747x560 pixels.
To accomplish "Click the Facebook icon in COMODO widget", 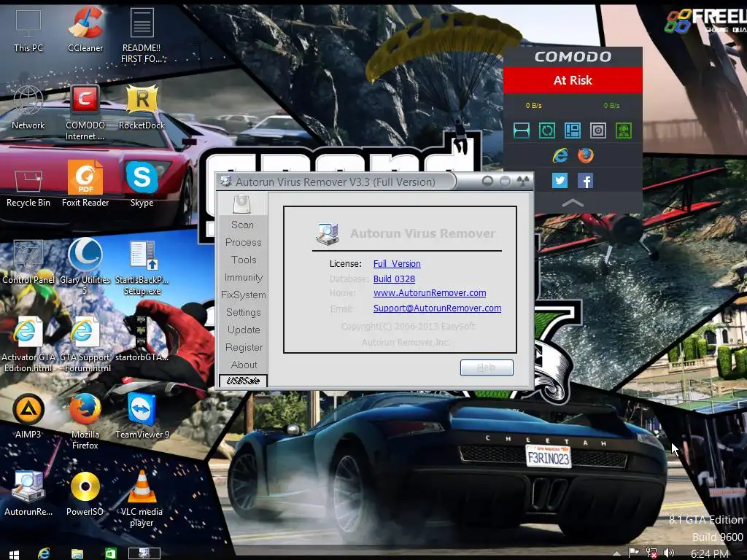I will pyautogui.click(x=586, y=181).
